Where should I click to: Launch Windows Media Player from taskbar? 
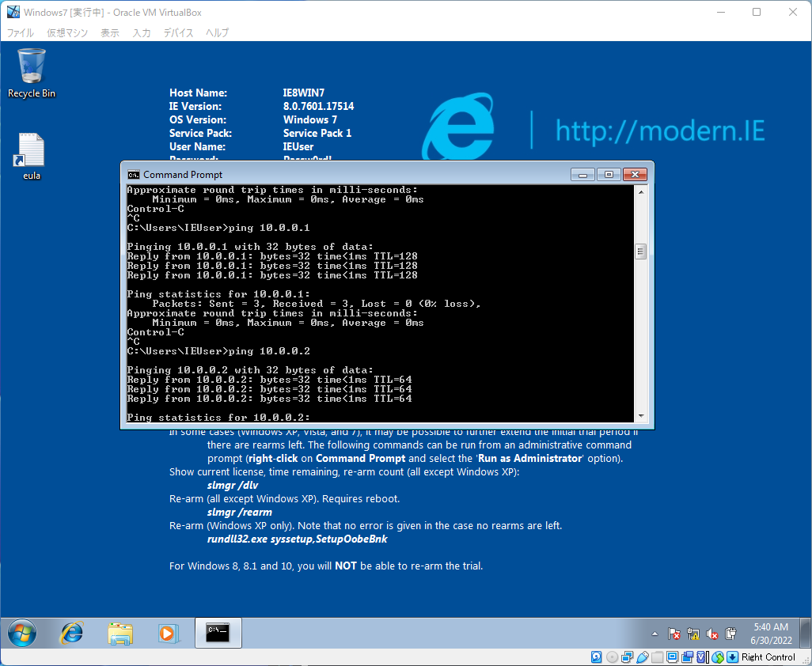click(x=169, y=633)
